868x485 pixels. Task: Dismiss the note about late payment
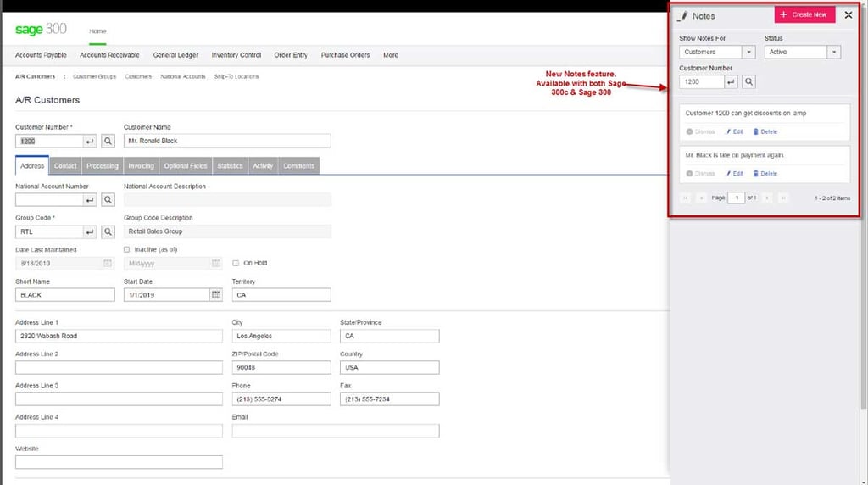coord(700,174)
